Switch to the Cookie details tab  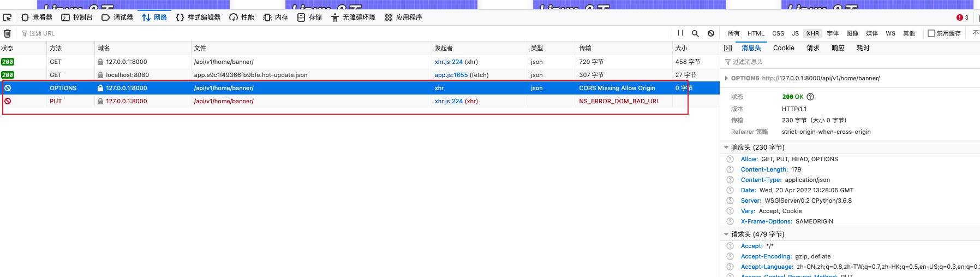tap(784, 48)
